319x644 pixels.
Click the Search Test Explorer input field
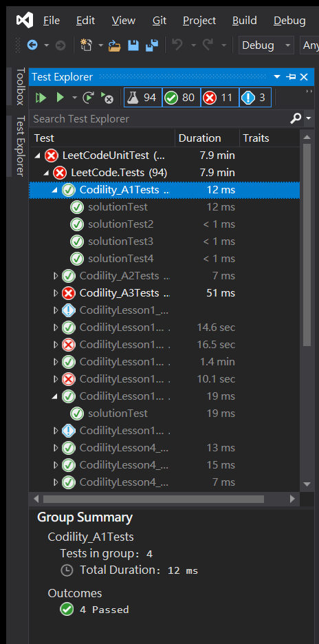[160, 119]
